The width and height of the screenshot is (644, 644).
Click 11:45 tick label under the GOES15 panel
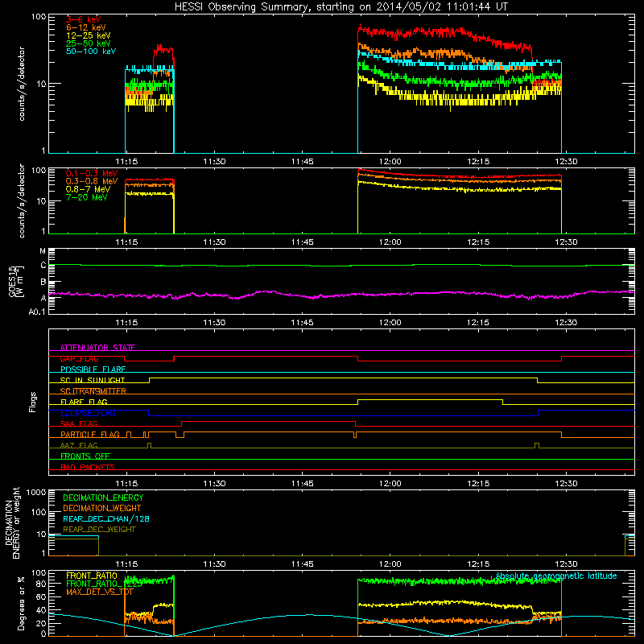pyautogui.click(x=302, y=323)
